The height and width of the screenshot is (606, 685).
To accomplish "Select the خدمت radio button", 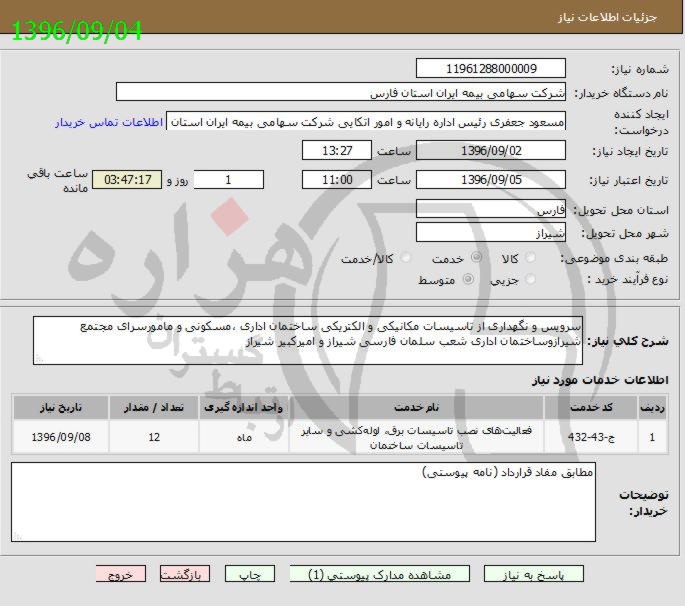I will [476, 257].
